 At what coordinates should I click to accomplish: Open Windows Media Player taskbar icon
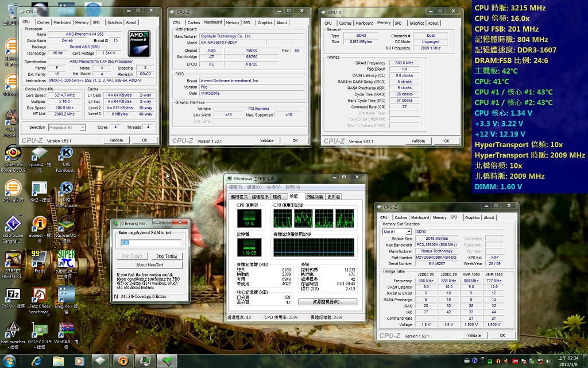coord(79,361)
